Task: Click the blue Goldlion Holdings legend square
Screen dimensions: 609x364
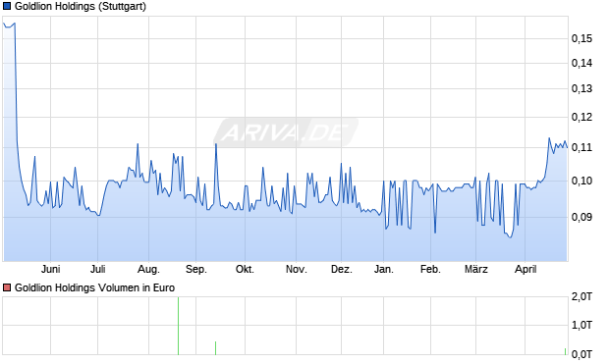Action: click(7, 6)
